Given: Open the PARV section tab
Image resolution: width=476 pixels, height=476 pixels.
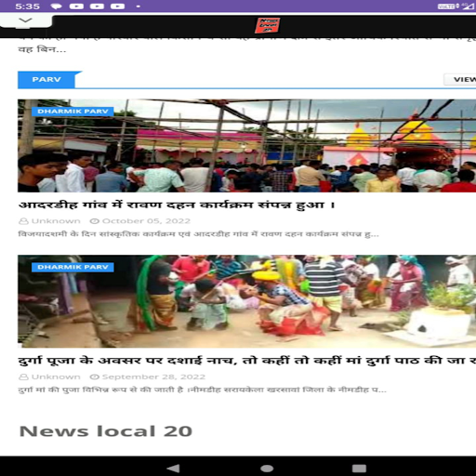Looking at the screenshot, I should click(46, 80).
